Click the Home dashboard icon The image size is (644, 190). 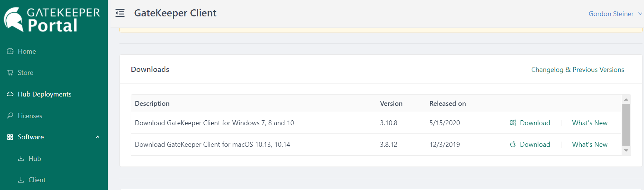coord(10,51)
